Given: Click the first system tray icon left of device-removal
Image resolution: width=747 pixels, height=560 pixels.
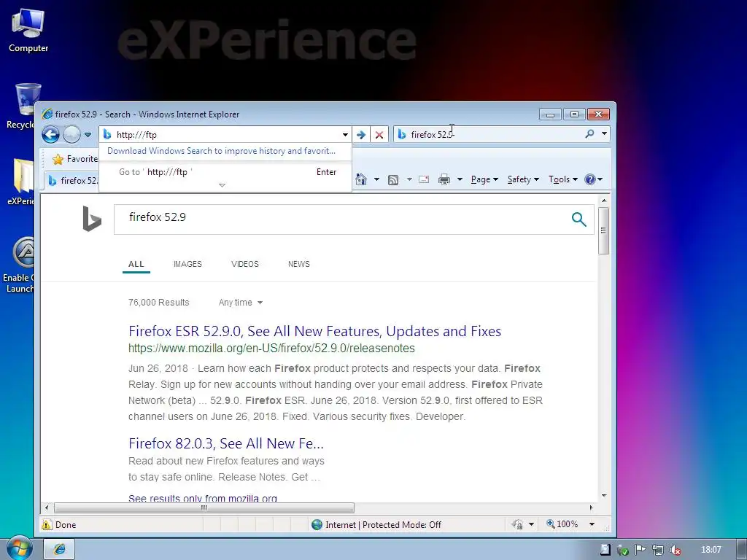Looking at the screenshot, I should coord(605,550).
